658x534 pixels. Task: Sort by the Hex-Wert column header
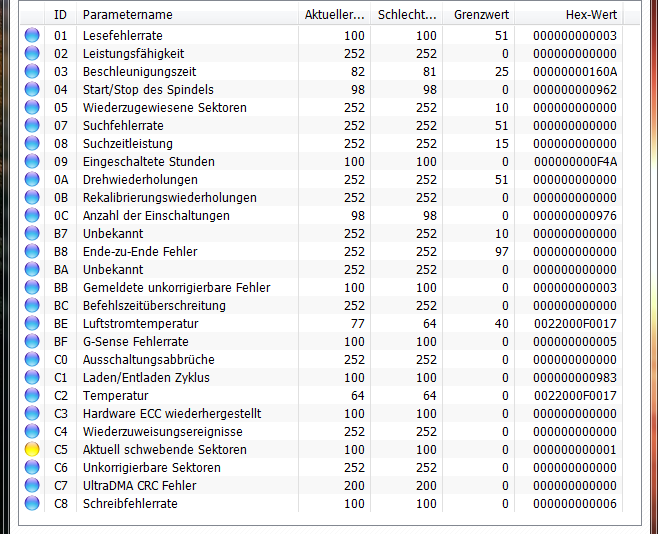pyautogui.click(x=569, y=15)
